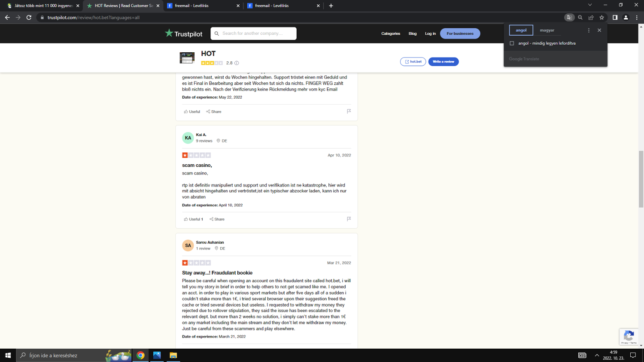Share Kai A.'s review
This screenshot has width=644, height=362.
(217, 219)
